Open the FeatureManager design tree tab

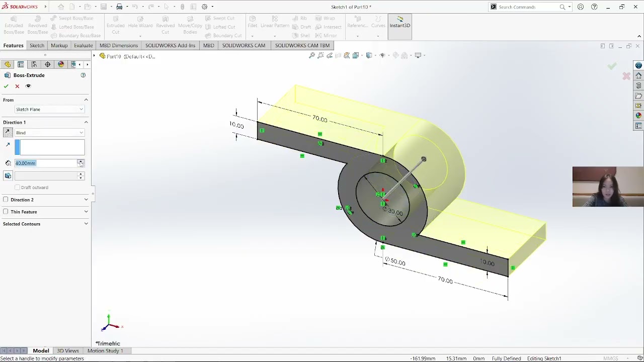click(x=8, y=64)
